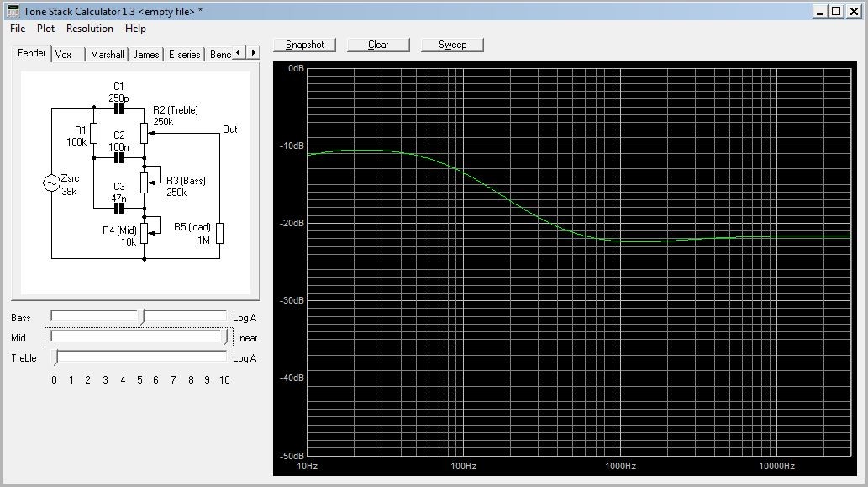Click the C3 47n capacitor symbol
Image resolution: width=868 pixels, height=487 pixels.
(x=118, y=209)
